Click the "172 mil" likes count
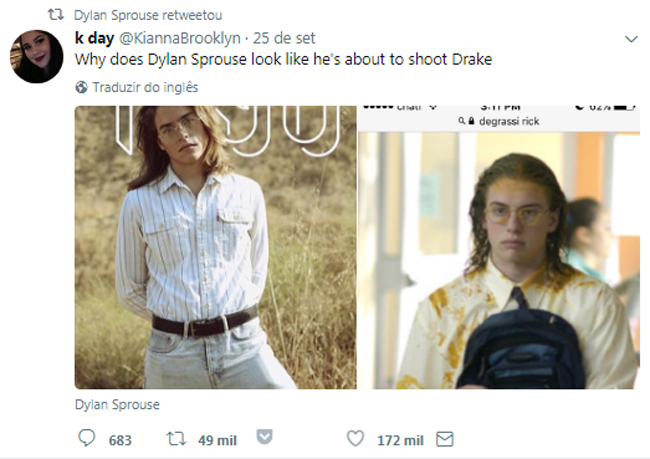The height and width of the screenshot is (459, 650). point(399,440)
